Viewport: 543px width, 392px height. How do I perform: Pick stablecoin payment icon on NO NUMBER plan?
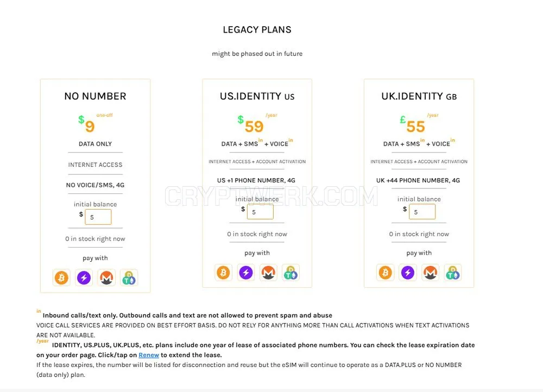(129, 278)
